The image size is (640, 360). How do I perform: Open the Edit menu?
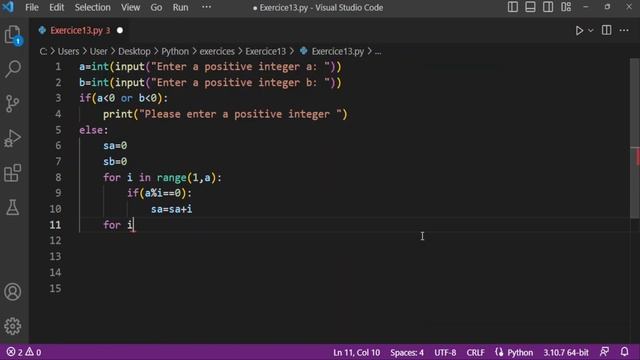click(x=56, y=7)
